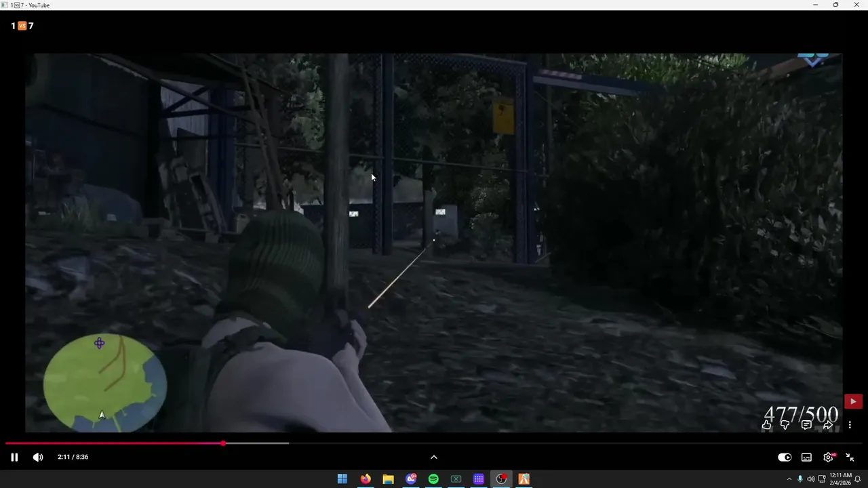Open the Windows notification bell
Screen dimensions: 868x488
tap(858, 479)
